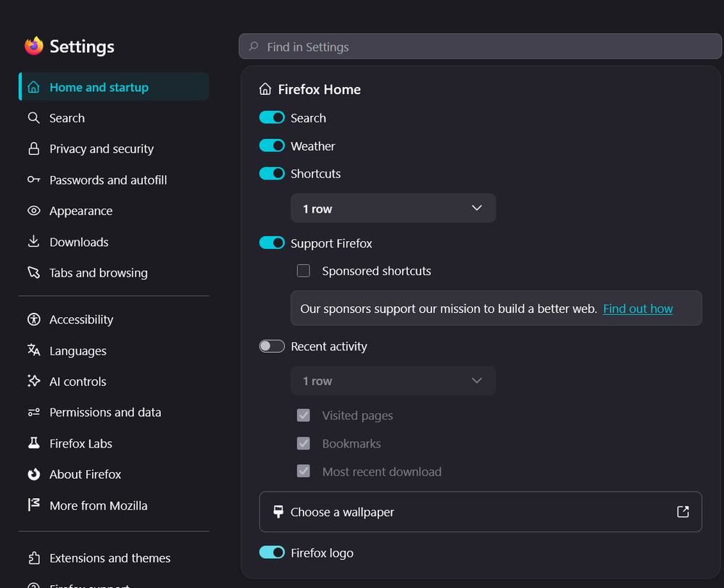The image size is (724, 588).
Task: Show About Firefox page
Action: click(114, 474)
